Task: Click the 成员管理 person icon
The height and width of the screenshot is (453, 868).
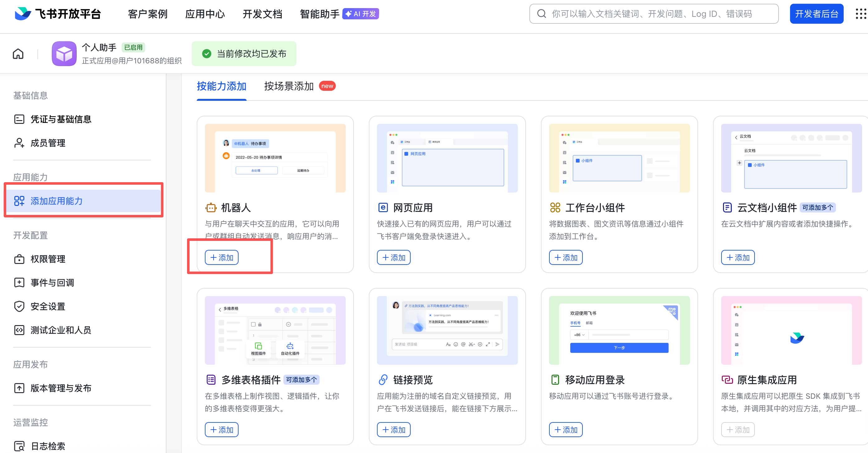Action: point(19,143)
